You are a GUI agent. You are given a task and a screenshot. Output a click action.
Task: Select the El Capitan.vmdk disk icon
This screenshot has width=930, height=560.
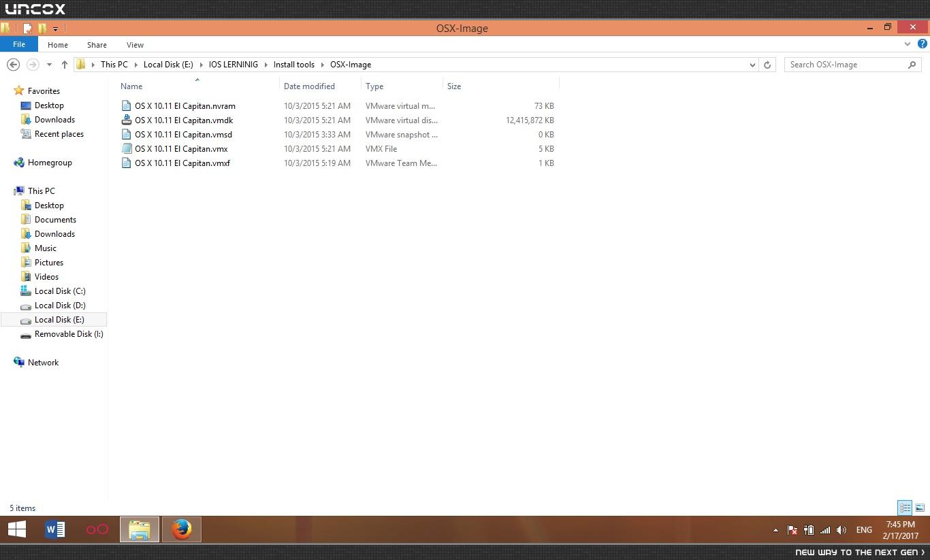(x=126, y=120)
